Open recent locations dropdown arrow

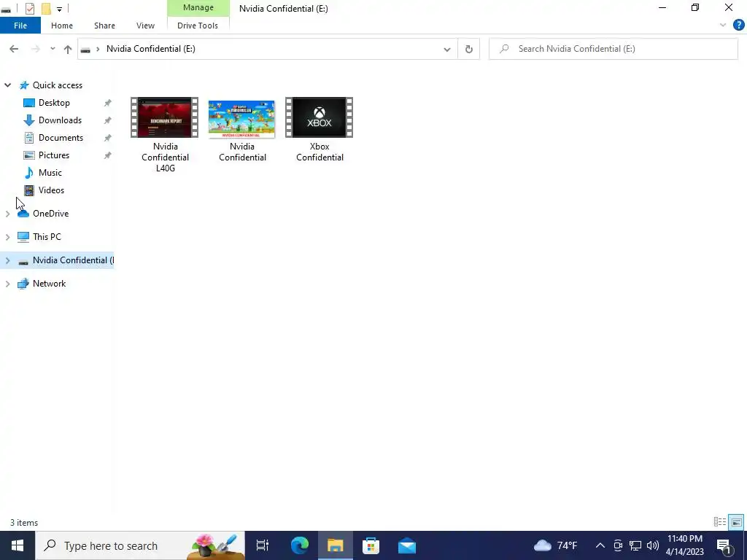click(53, 49)
